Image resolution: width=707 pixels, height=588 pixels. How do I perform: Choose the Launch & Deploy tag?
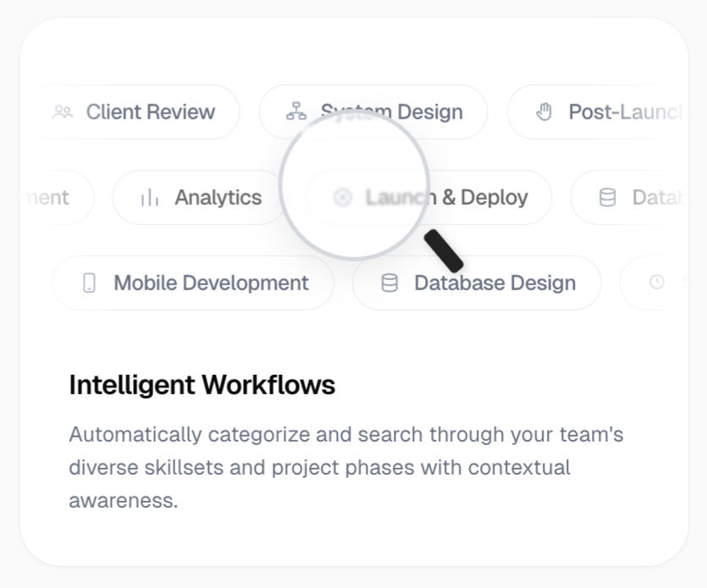pos(428,197)
